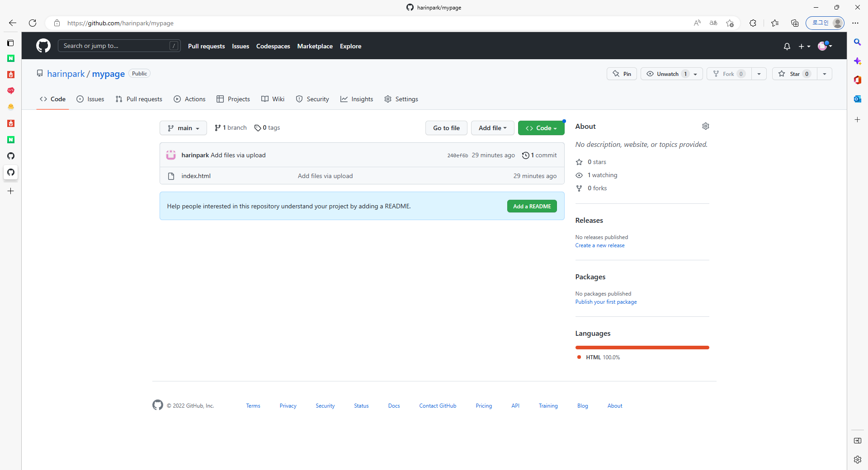Open the green Code dropdown

click(541, 128)
